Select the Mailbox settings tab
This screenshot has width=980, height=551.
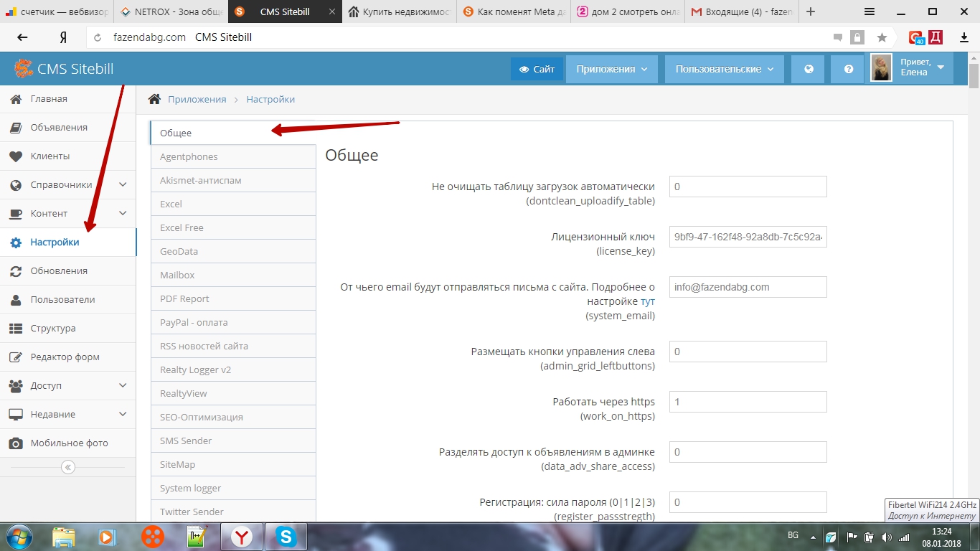233,275
